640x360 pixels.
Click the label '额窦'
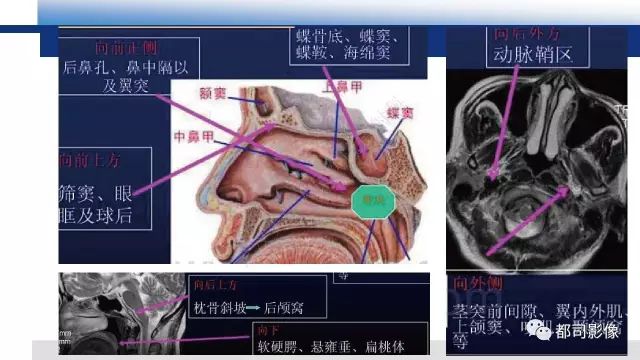[213, 93]
